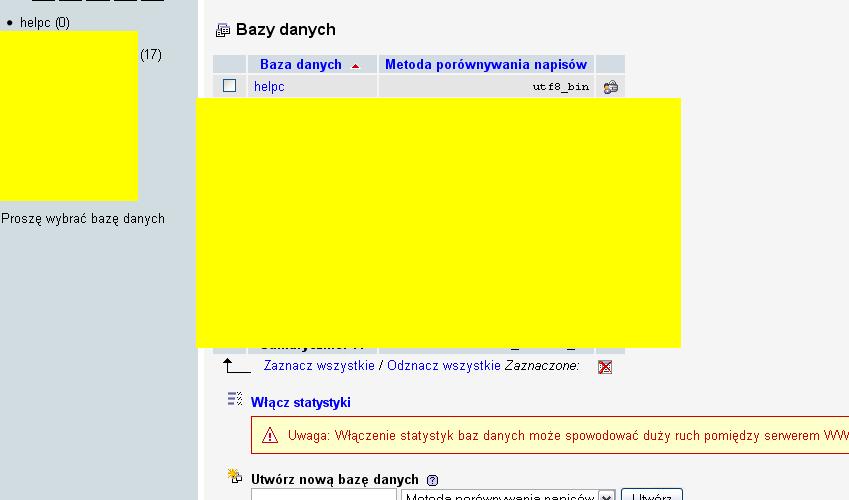Image resolution: width=849 pixels, height=500 pixels.
Task: Click the Zaznaczone label
Action: pyautogui.click(x=541, y=366)
